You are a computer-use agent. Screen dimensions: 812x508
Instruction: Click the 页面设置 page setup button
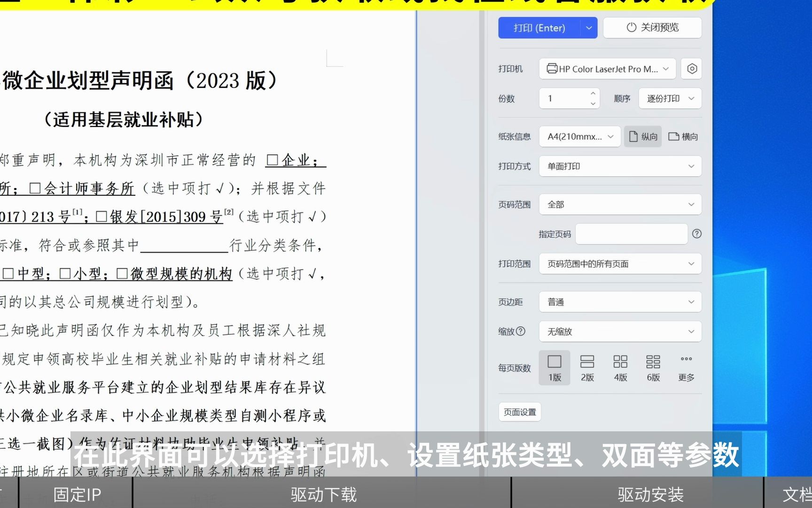520,412
